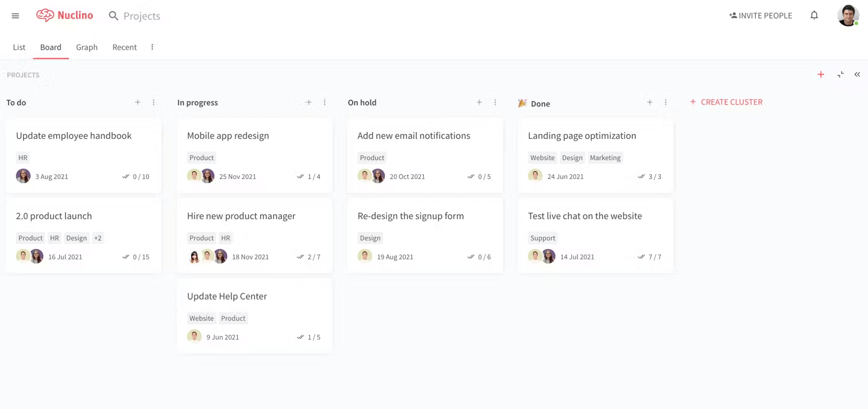The height and width of the screenshot is (409, 868).
Task: Switch to the List tab
Action: pos(19,47)
